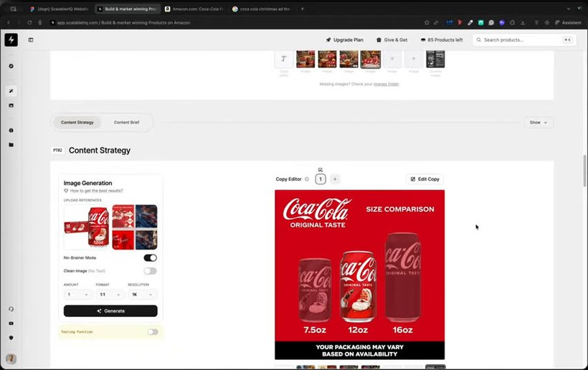The height and width of the screenshot is (370, 588).
Task: Click the info icon beside Copy Editor
Action: tap(307, 179)
